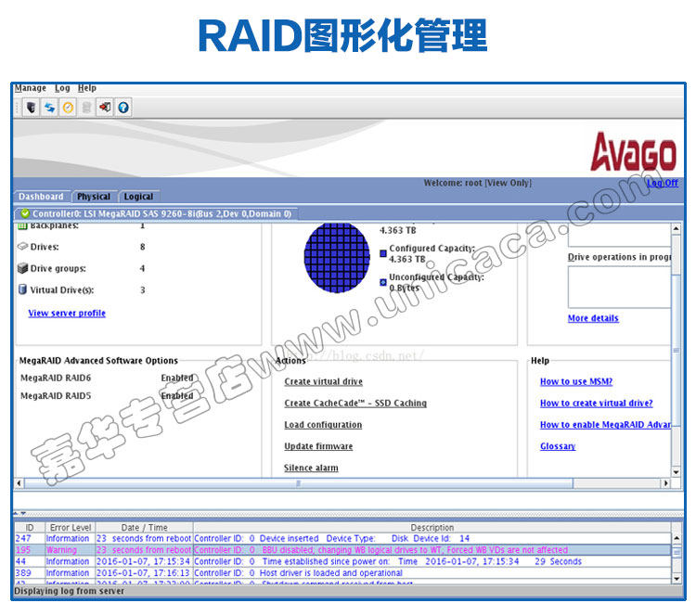The height and width of the screenshot is (616, 696).
Task: Click Welcome: root [View Only] text
Action: pyautogui.click(x=478, y=183)
